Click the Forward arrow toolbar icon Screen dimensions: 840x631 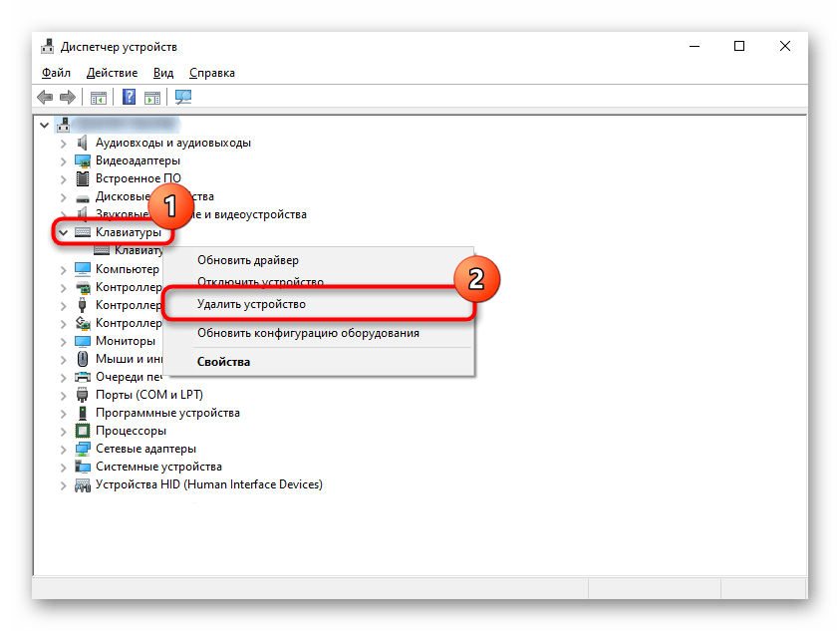coord(67,97)
